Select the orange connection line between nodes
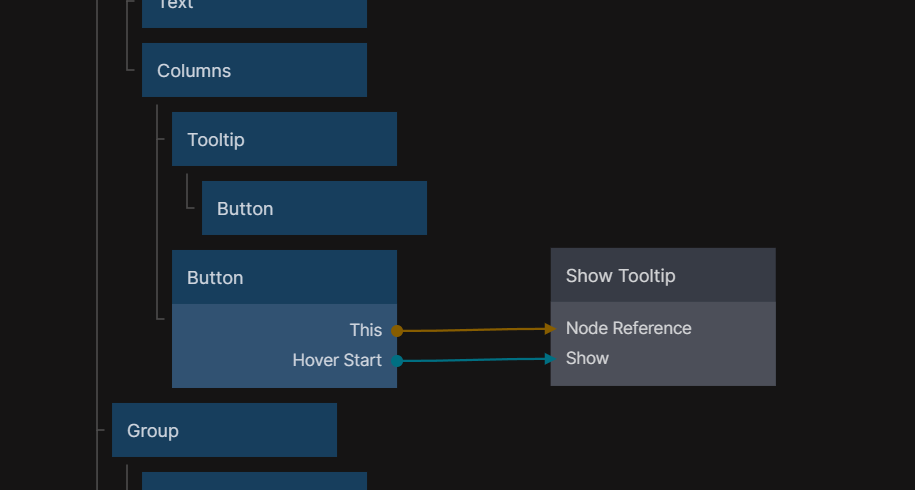 (473, 329)
